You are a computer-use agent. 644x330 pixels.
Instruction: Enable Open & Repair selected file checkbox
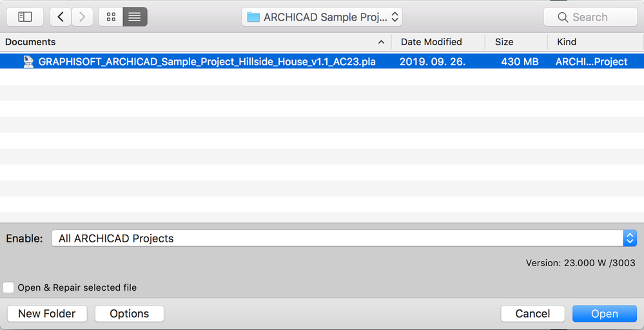pos(8,287)
